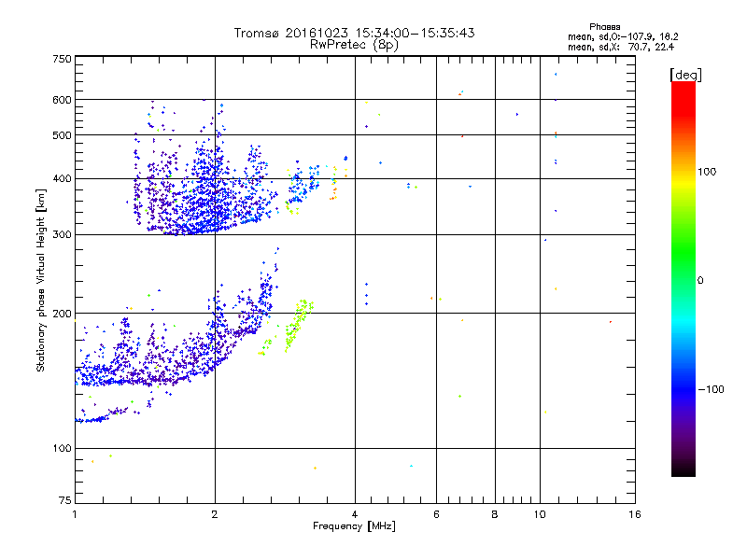Click the "mean, sd,X: 70.7, 22.4" statistic
The width and height of the screenshot is (747, 560).
621,47
